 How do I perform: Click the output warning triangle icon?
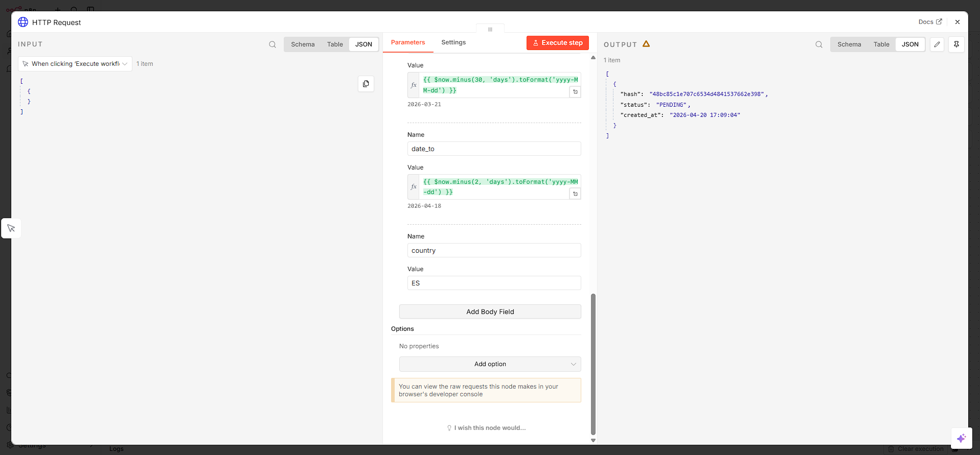(x=646, y=44)
